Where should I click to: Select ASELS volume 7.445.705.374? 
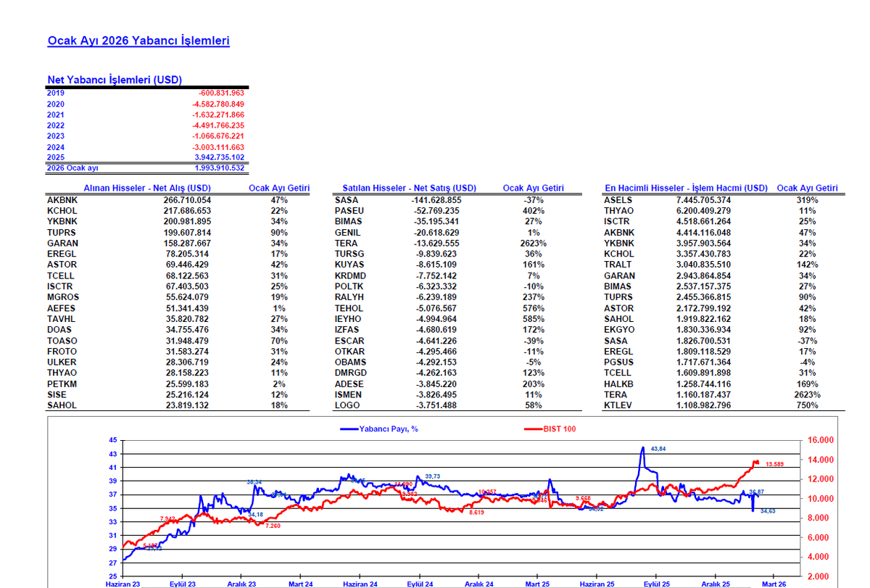[x=703, y=199]
